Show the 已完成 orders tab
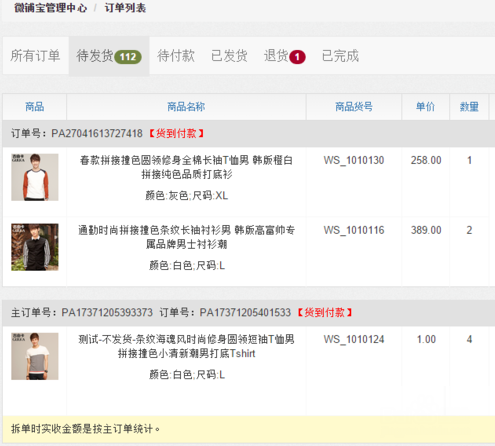The width and height of the screenshot is (495, 446). (x=340, y=56)
